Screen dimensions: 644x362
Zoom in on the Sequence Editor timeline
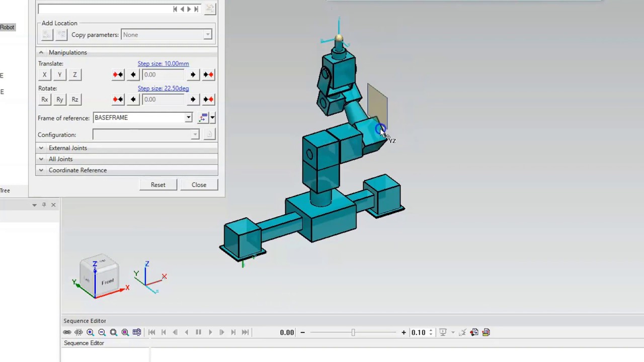click(90, 332)
